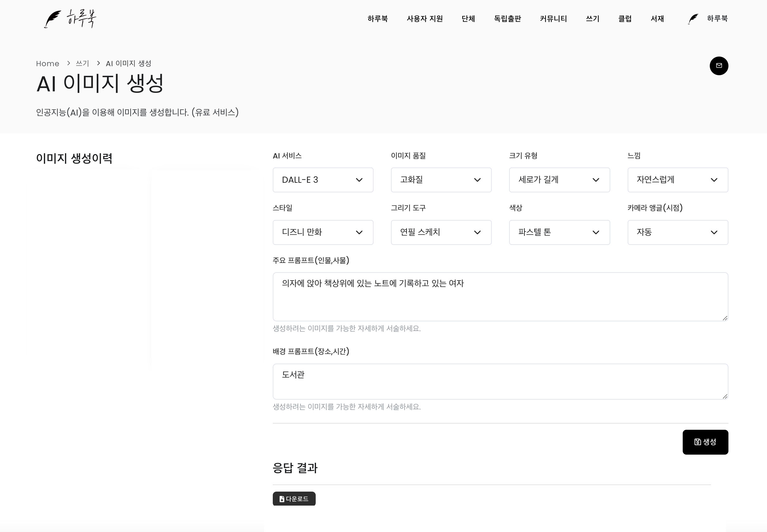
Task: Open the 사용자 지원 menu
Action: point(424,19)
